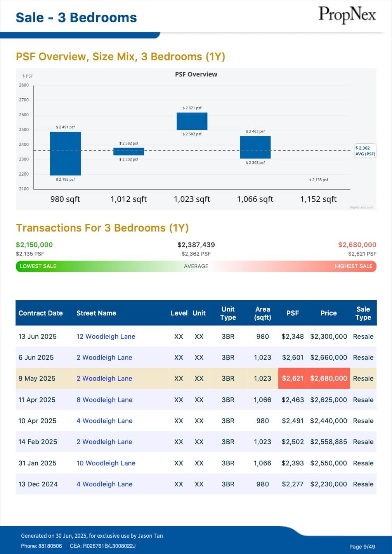Click the green LOWEST SALE indicator
Image resolution: width=392 pixels, height=554 pixels.
(x=38, y=266)
